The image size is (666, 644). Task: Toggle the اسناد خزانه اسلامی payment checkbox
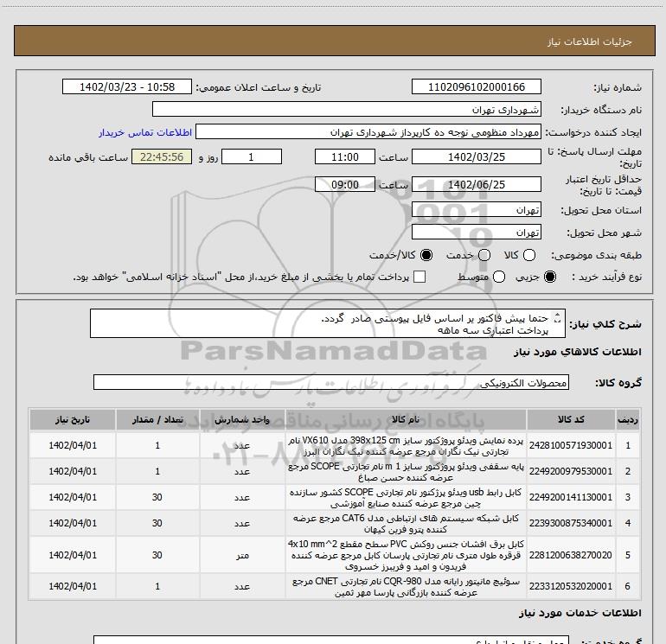419,277
